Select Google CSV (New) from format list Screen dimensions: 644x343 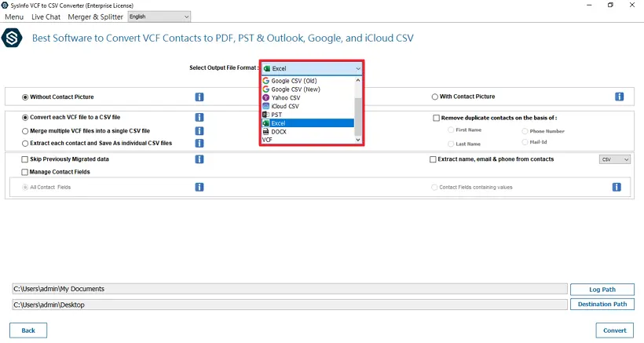tap(308, 89)
